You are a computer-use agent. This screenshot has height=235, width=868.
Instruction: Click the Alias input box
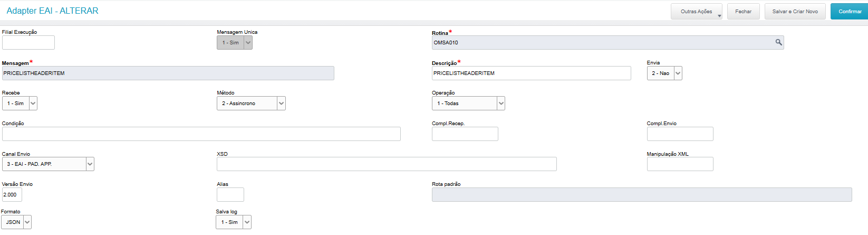click(x=230, y=195)
